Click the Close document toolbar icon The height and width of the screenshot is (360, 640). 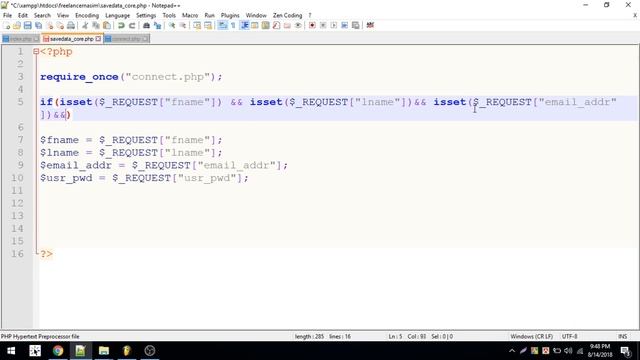[x=49, y=25]
